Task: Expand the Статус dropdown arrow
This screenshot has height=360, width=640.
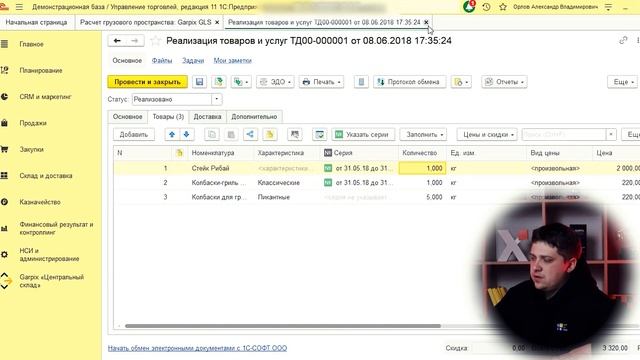Action: pos(217,99)
